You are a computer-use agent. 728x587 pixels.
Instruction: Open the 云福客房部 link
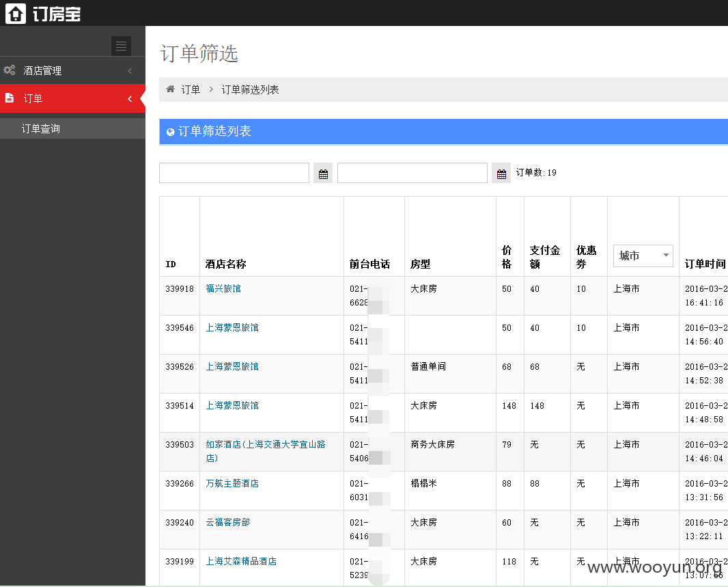tap(228, 523)
